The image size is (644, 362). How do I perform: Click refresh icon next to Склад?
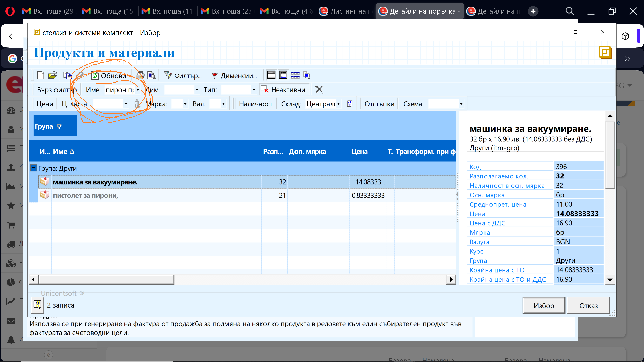(350, 103)
